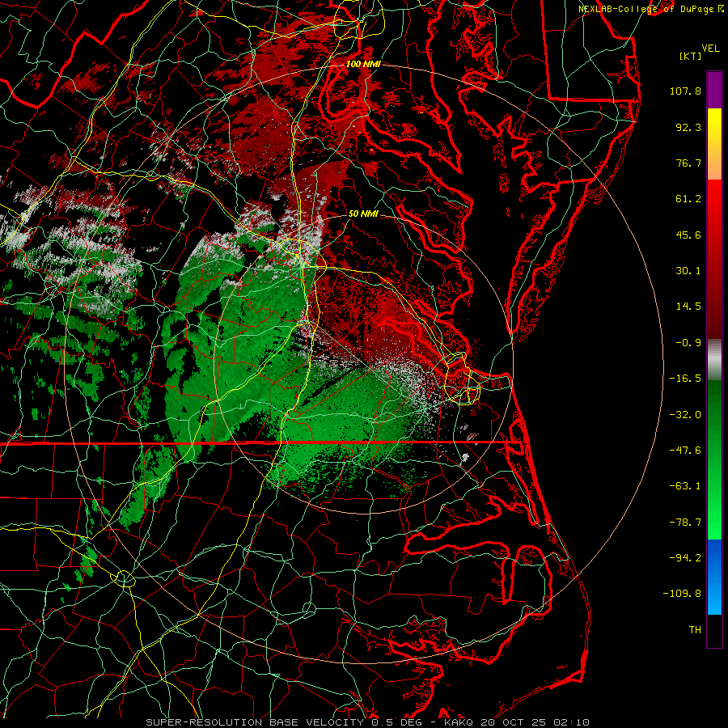Viewport: 728px width, 728px height.
Task: Click the 30.1 velocity scale value
Action: point(688,271)
